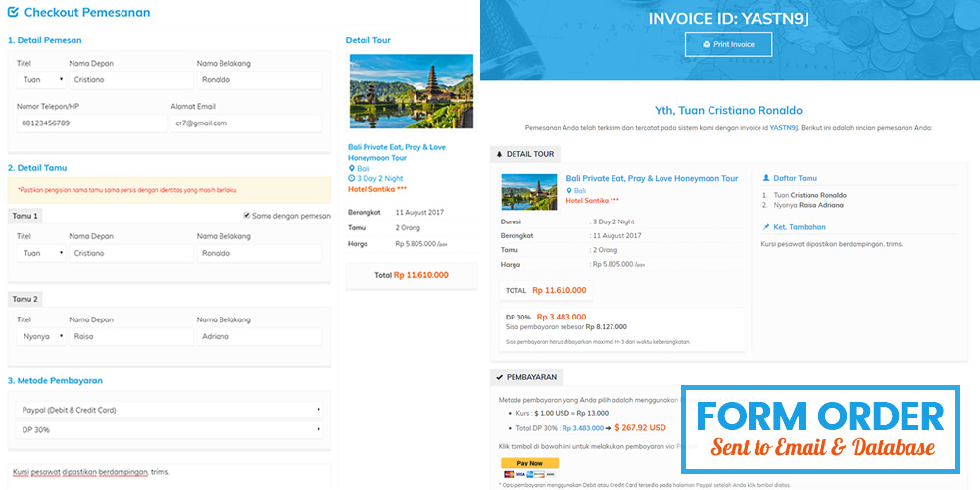
Task: Click the Detail Tour rocket icon
Action: [499, 154]
